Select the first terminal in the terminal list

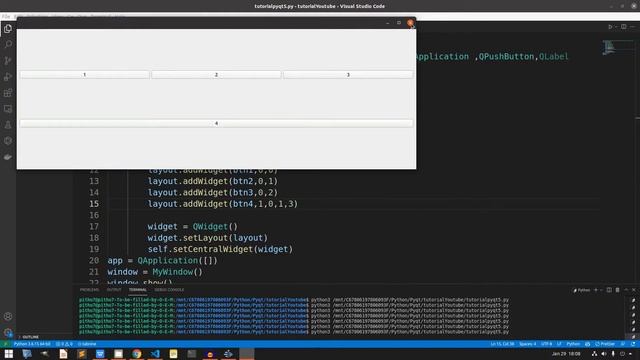633,300
